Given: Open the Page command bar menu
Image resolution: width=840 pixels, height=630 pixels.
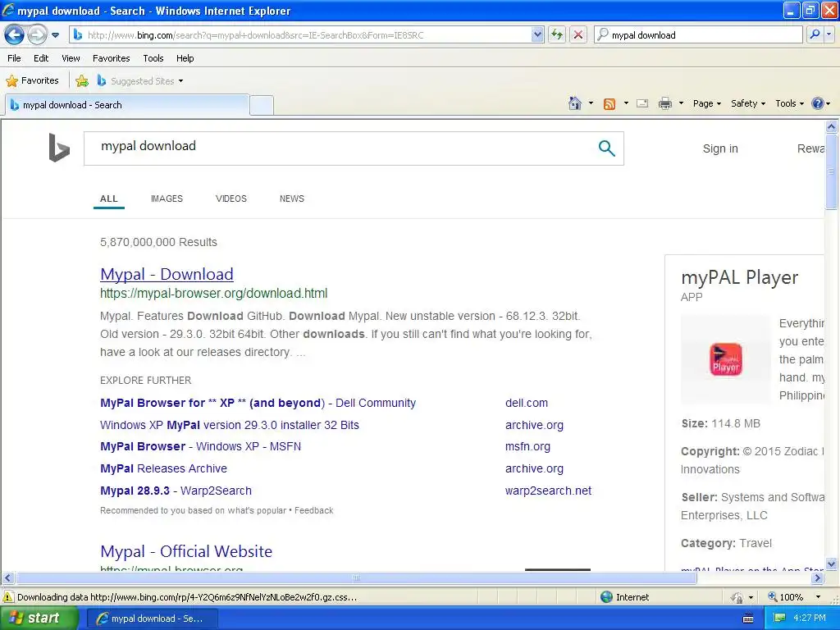Looking at the screenshot, I should click(706, 103).
